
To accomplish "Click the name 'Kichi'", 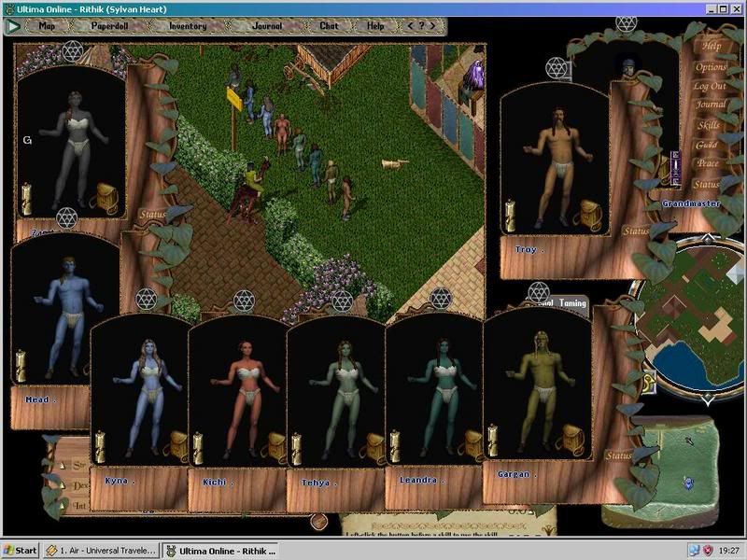I will point(214,482).
